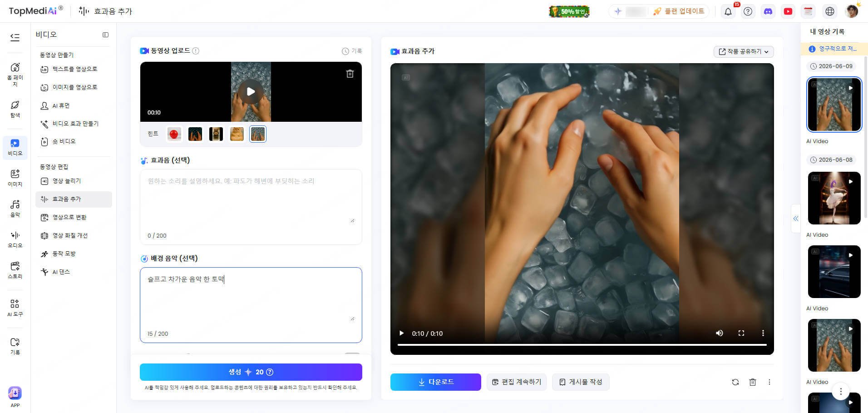The width and height of the screenshot is (868, 413).
Task: Seek on the video progress bar
Action: [582, 345]
